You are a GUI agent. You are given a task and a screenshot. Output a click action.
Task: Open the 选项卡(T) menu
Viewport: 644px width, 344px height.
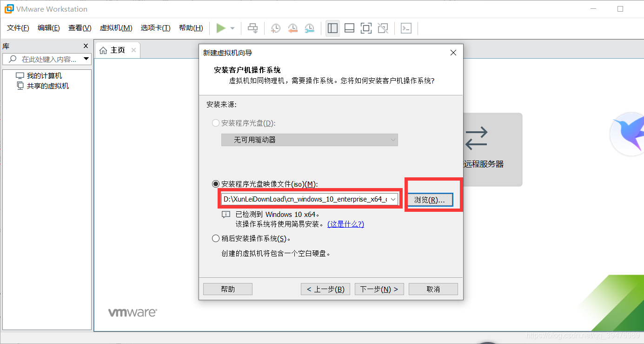click(156, 28)
